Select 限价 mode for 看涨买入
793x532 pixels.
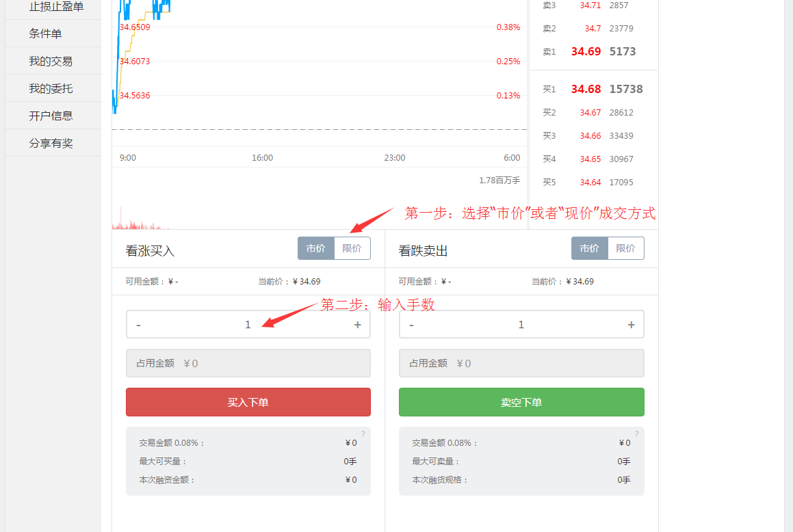coord(352,248)
